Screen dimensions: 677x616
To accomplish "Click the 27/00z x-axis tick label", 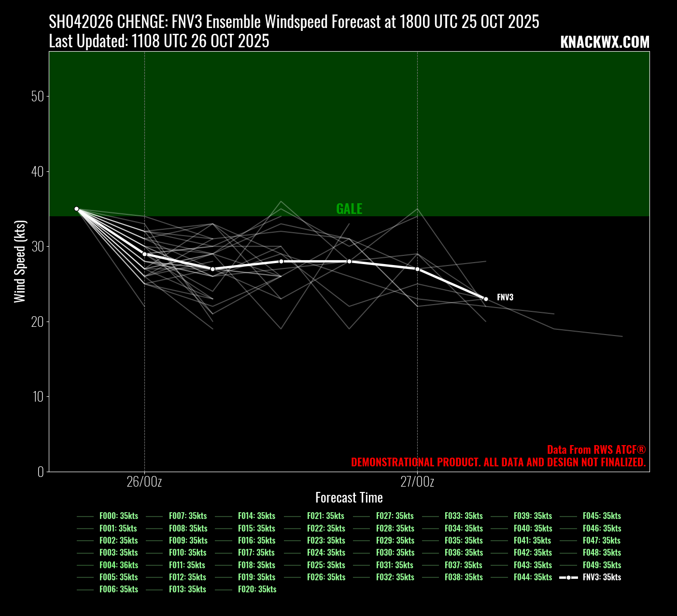I will pos(418,482).
